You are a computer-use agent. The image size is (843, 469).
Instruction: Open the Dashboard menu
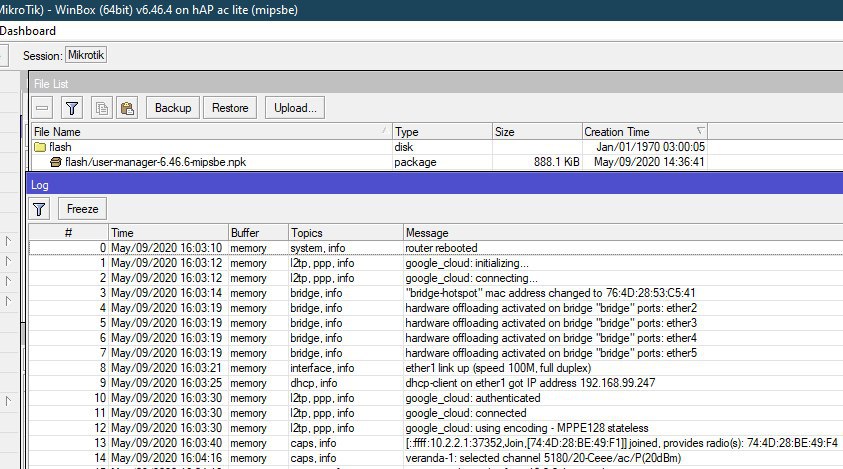[28, 31]
